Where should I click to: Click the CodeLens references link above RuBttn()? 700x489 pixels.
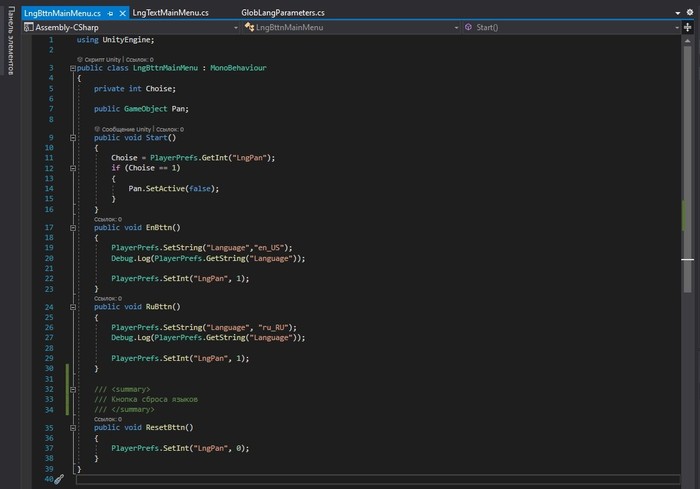108,298
